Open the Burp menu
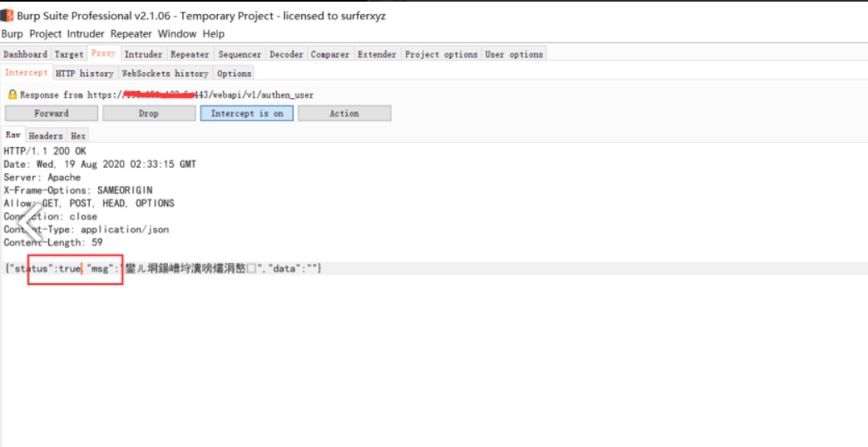The image size is (868, 447). pyautogui.click(x=12, y=34)
